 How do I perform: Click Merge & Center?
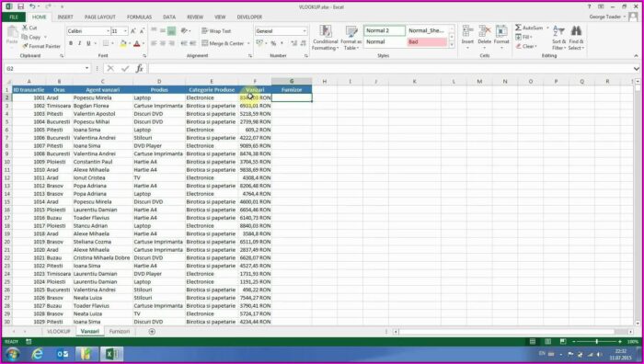223,43
